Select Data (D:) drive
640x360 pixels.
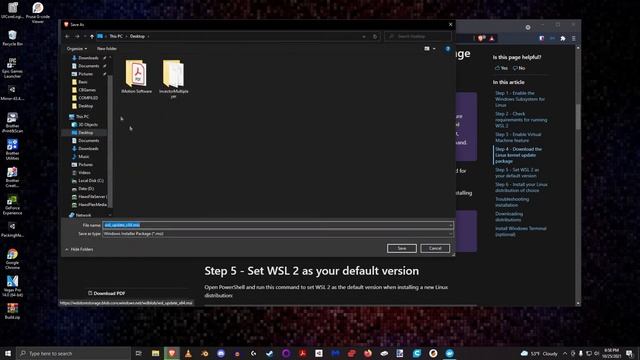(x=86, y=189)
